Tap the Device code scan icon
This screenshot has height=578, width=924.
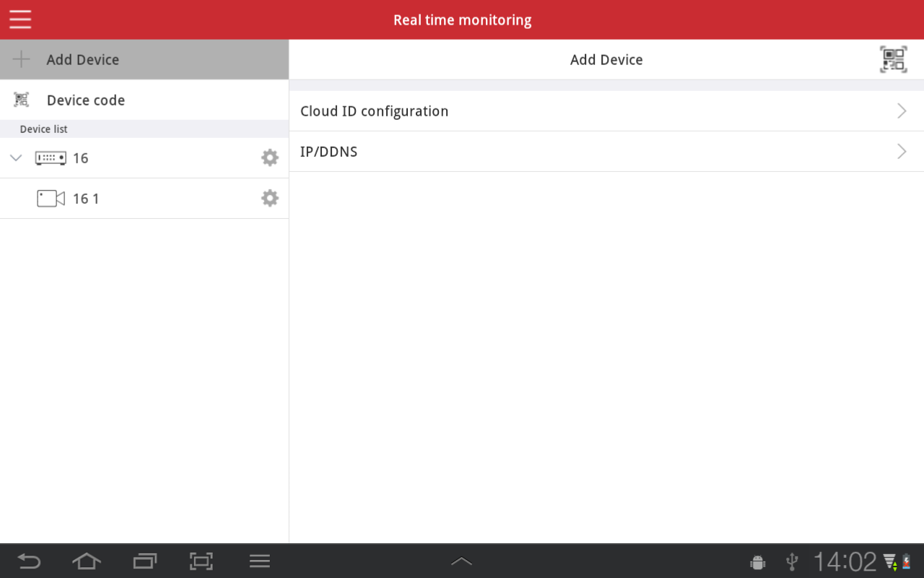tap(22, 100)
